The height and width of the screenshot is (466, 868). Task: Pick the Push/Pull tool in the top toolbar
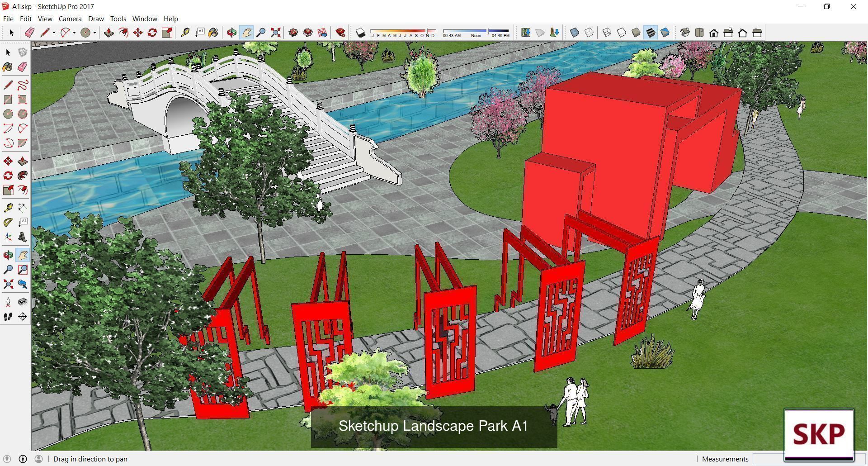[108, 33]
